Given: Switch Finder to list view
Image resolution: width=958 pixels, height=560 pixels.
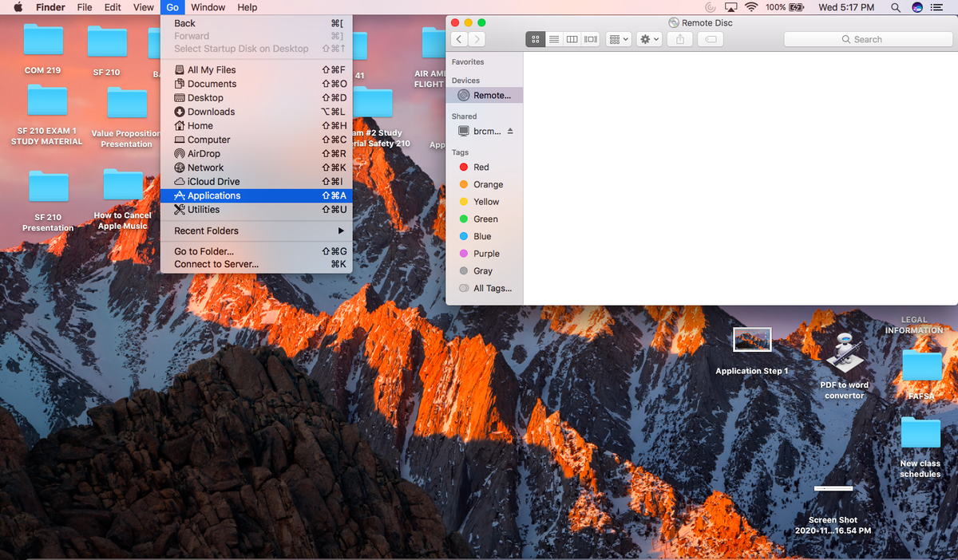Looking at the screenshot, I should 553,38.
